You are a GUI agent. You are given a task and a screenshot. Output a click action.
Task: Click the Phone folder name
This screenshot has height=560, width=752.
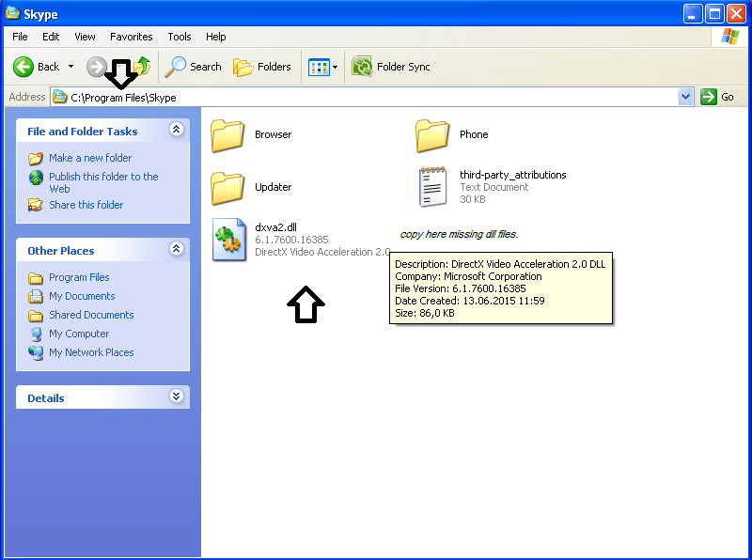[474, 134]
